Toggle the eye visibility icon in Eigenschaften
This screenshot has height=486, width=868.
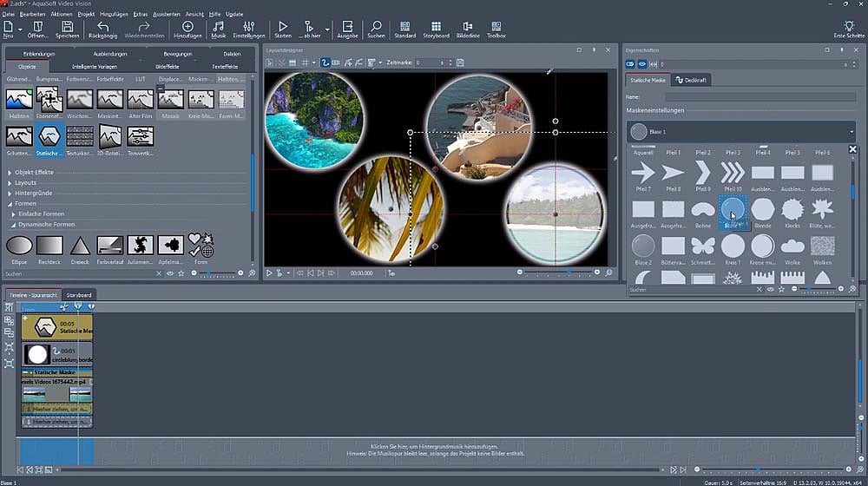[641, 64]
